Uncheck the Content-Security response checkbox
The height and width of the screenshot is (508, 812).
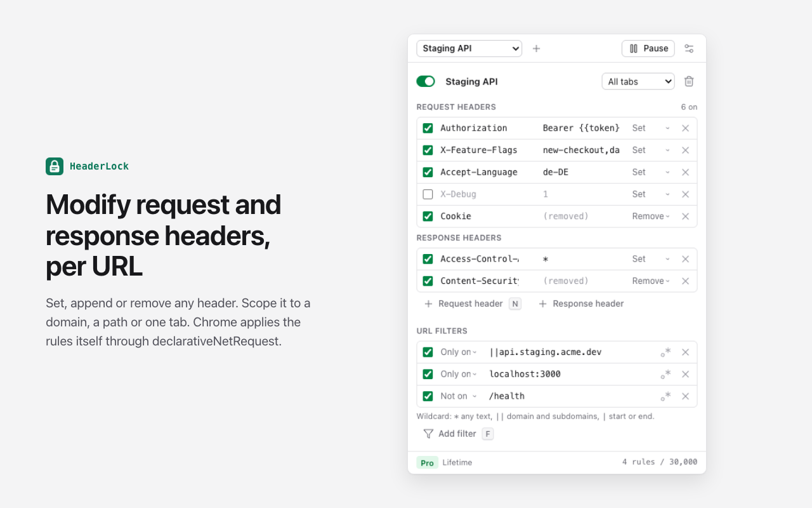point(428,281)
